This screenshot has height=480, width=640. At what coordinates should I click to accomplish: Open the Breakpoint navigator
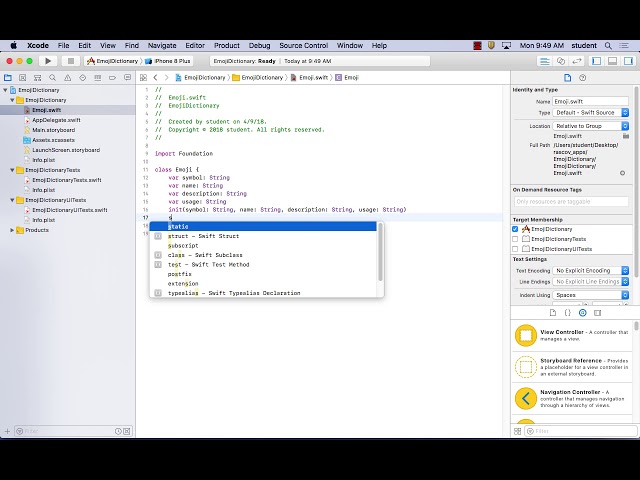click(x=113, y=78)
